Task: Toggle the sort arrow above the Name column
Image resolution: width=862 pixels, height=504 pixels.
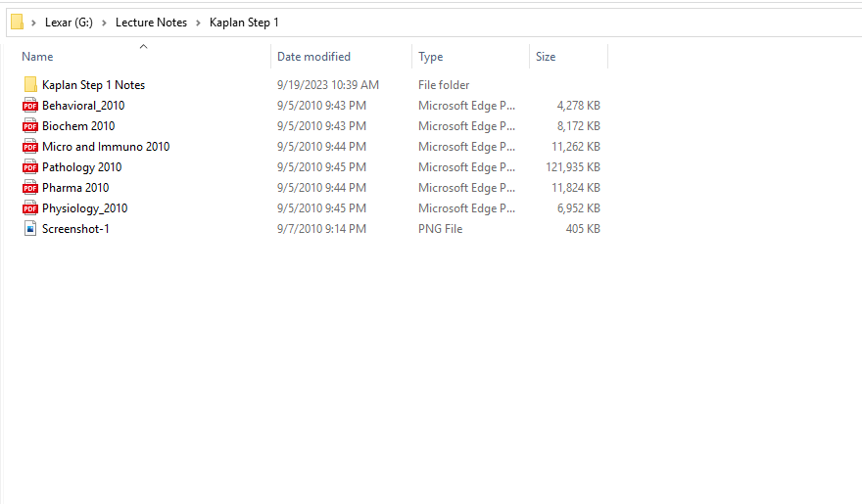Action: [143, 47]
